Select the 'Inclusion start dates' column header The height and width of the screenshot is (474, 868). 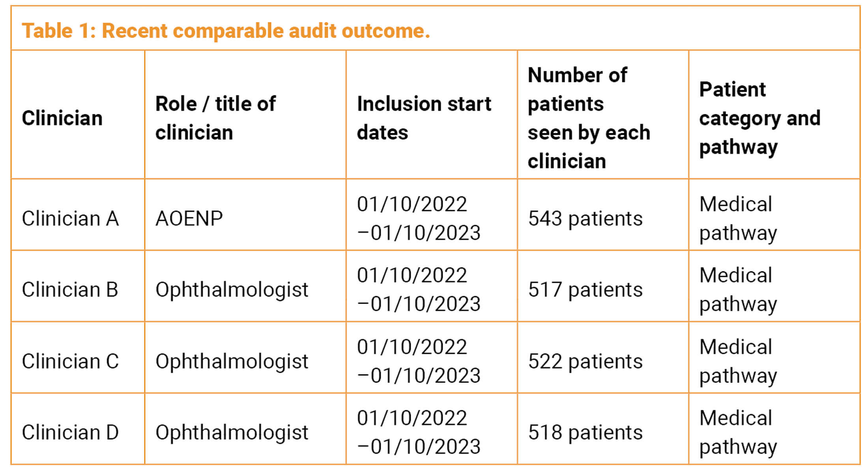424,118
